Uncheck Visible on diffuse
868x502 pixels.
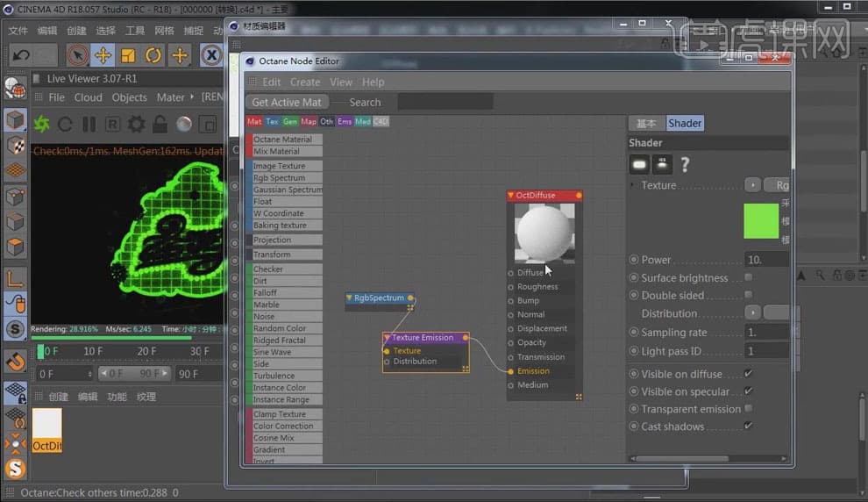pos(749,374)
